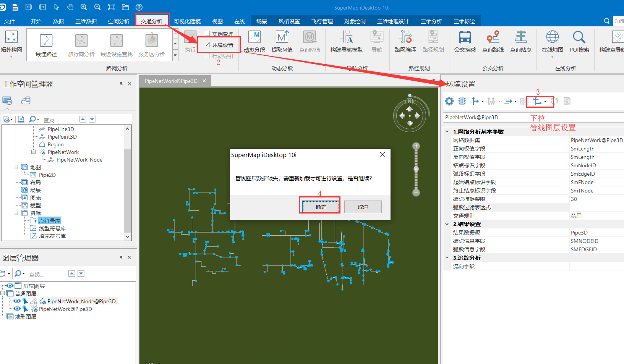
Task: Click the full extent view icon
Action: pyautogui.click(x=111, y=7)
